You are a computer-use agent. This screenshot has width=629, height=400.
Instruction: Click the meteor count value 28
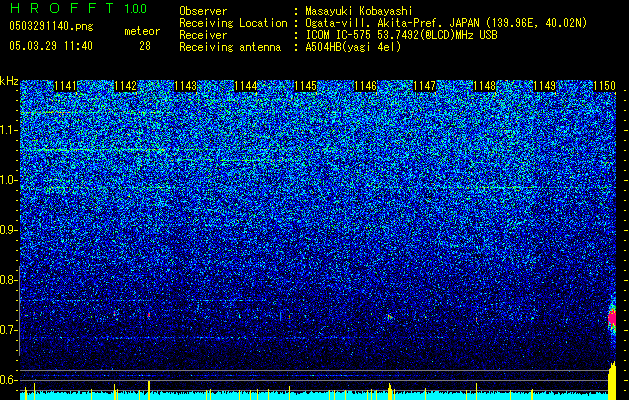tap(145, 46)
